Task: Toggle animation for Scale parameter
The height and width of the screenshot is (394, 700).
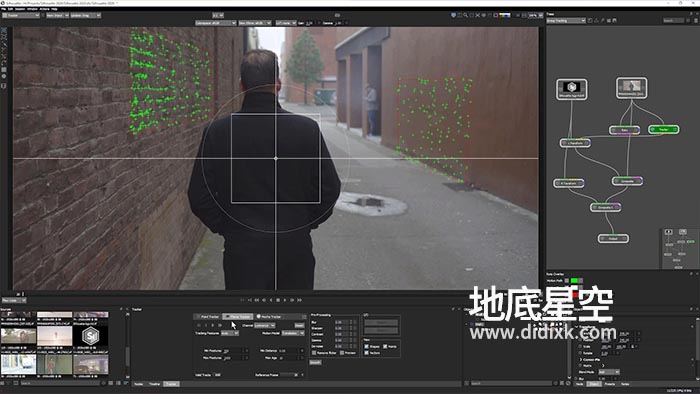Action: [x=580, y=346]
